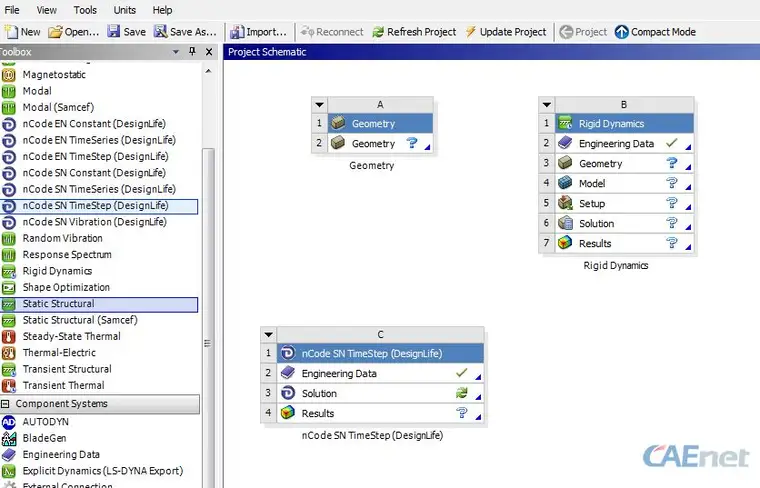
Task: Click 'Explicit Dynamics (LS-DYNA Export)' entry
Action: [103, 471]
